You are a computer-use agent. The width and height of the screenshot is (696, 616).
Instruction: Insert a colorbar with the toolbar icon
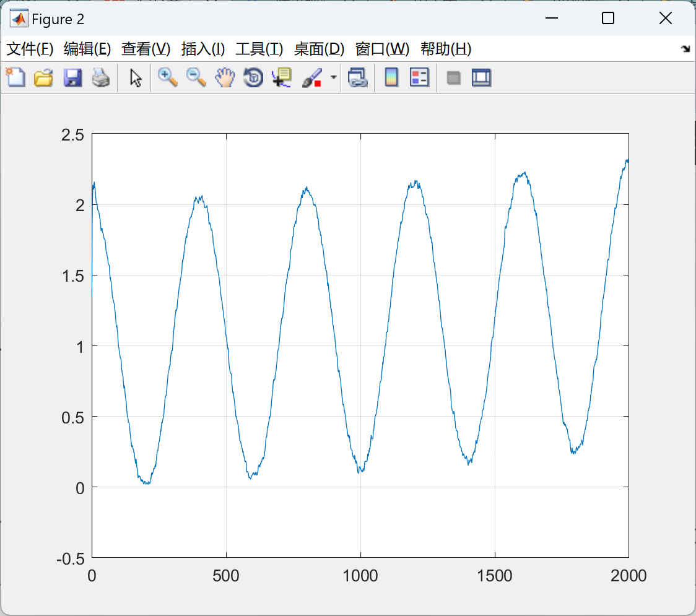point(391,77)
